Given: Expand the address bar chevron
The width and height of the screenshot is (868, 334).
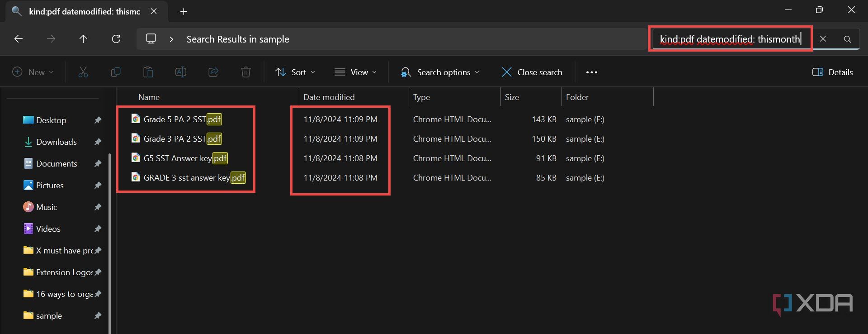Looking at the screenshot, I should 171,39.
